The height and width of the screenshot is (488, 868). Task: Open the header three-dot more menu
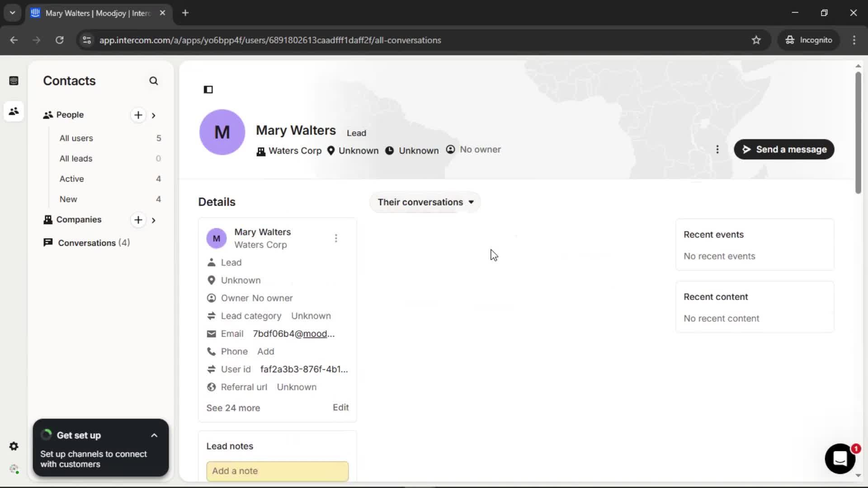(717, 150)
